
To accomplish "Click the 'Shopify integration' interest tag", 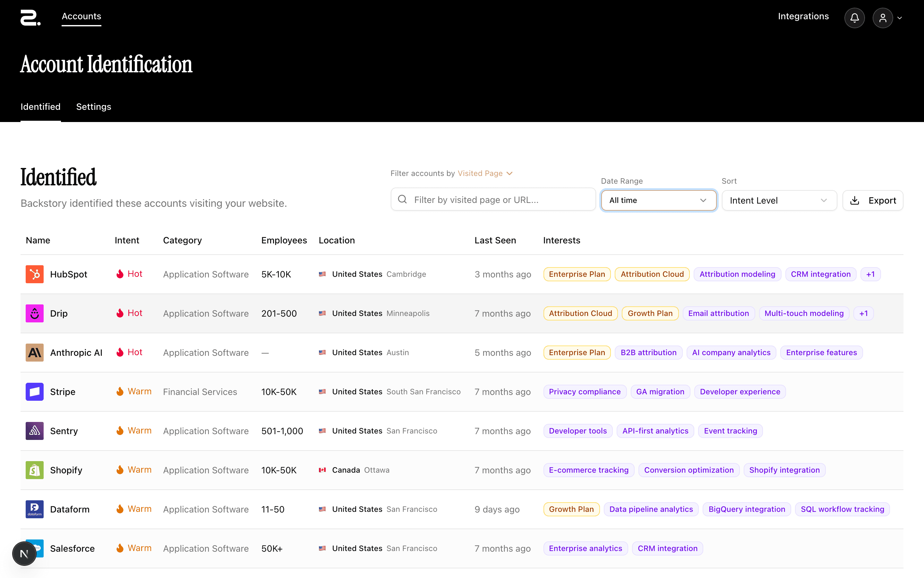I will point(784,470).
